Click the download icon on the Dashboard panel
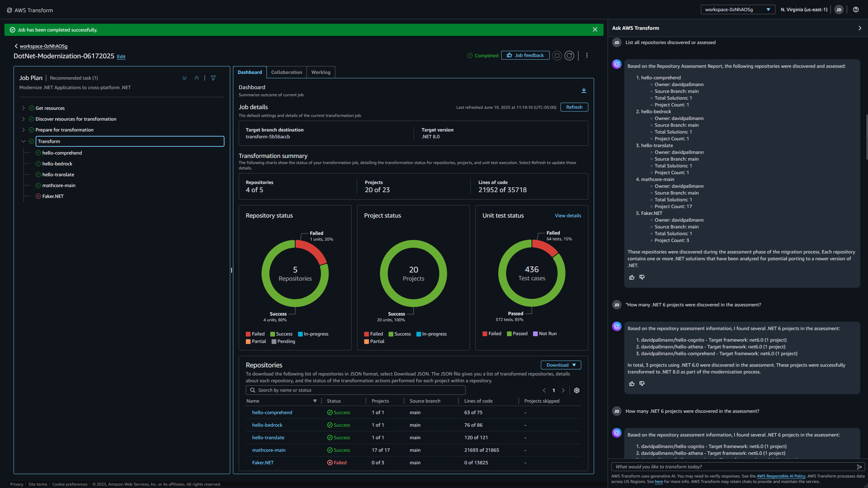The image size is (868, 488). pos(584,90)
